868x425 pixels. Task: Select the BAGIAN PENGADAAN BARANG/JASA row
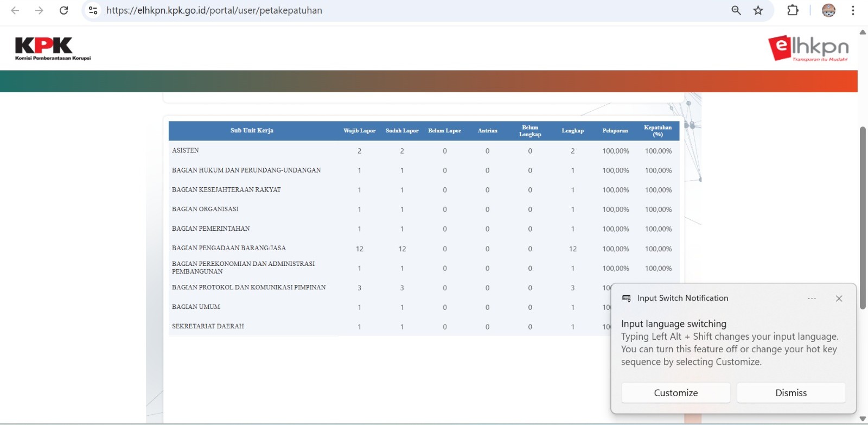tap(229, 248)
